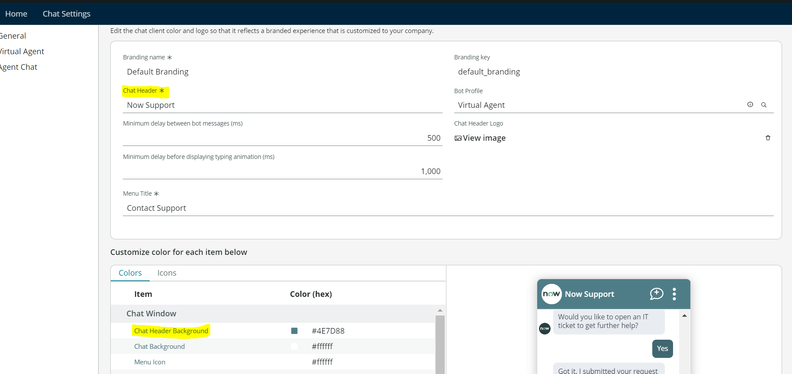Viewport: 792px width, 374px height.
Task: Click the color list vertical scrollbar
Action: (440, 345)
